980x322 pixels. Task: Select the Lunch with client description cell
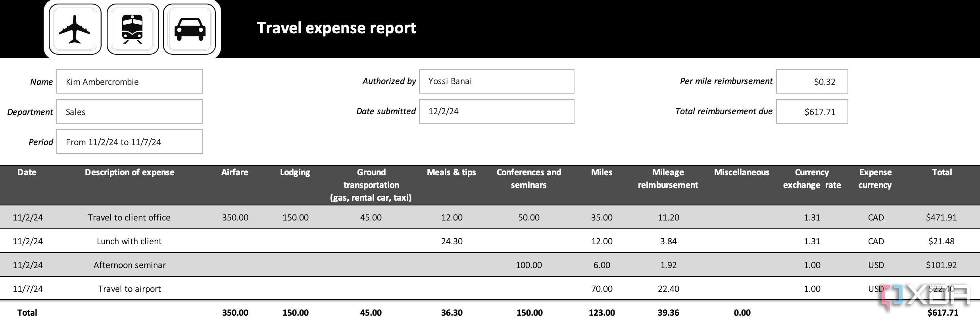coord(129,241)
